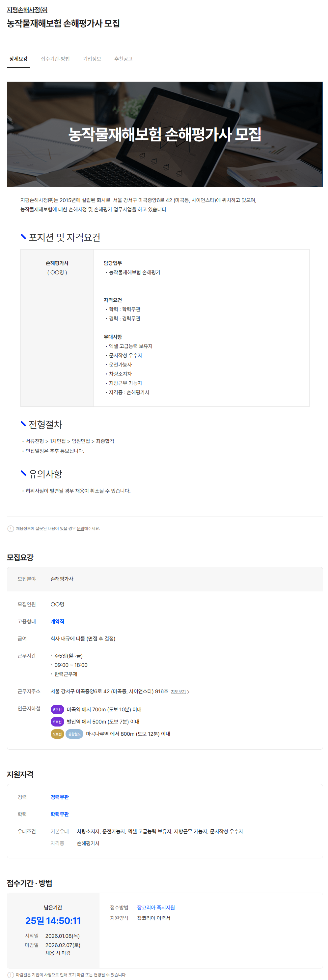Viewport: 328px width, 980px height.
Task: Click the 5호선 badge next to 발산역
Action: 57,722
